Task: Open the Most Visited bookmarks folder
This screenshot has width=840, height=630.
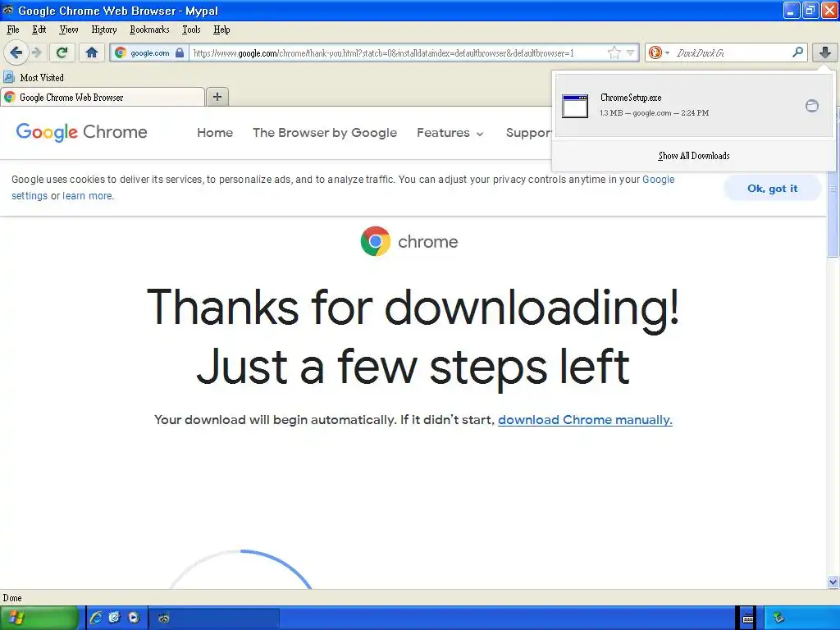Action: (34, 78)
